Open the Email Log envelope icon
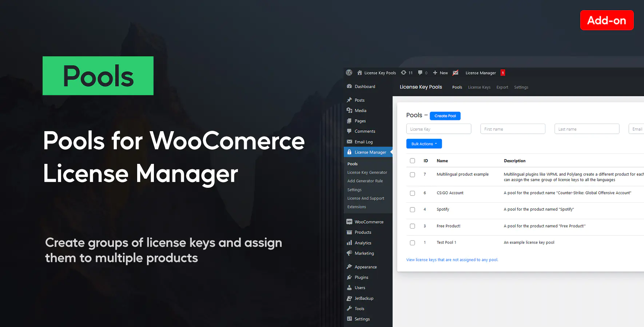This screenshot has height=327, width=644. tap(349, 142)
